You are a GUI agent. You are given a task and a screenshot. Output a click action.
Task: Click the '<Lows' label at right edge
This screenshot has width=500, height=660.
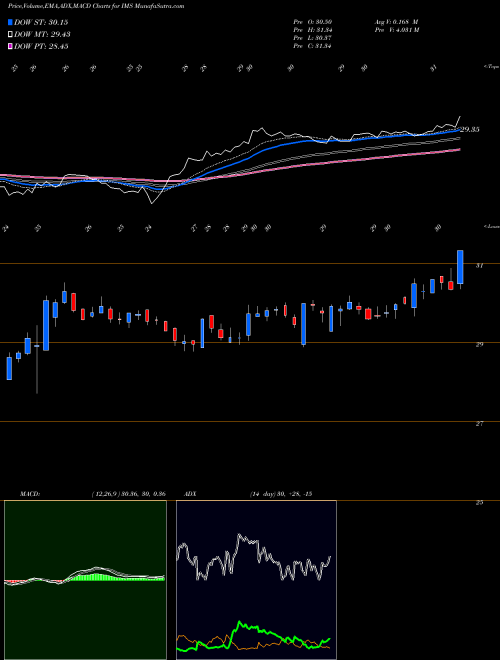(x=491, y=226)
